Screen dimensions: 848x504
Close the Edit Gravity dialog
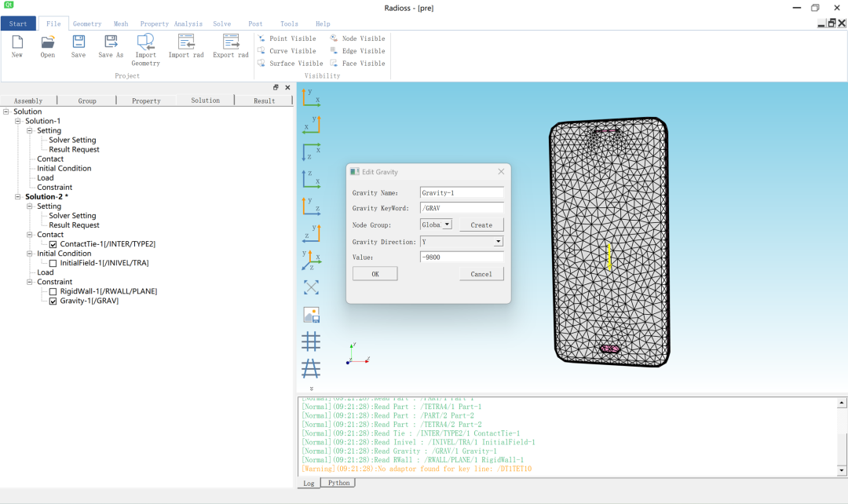pos(501,171)
